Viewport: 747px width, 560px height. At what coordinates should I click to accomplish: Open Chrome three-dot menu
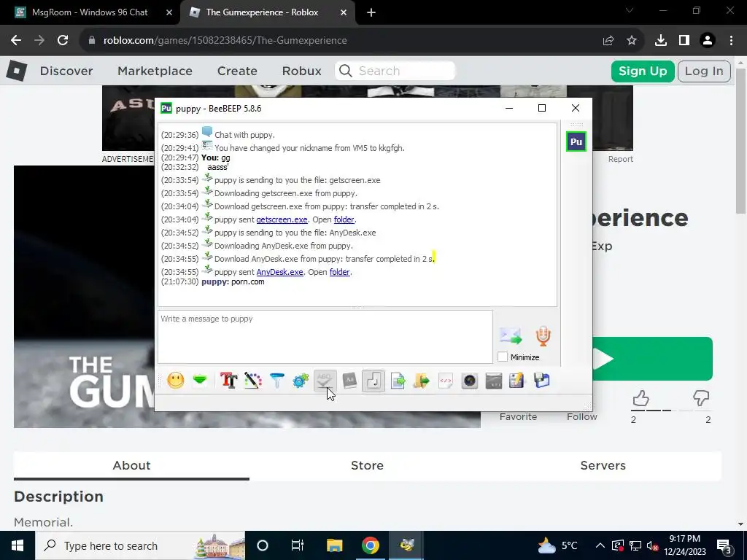(731, 41)
